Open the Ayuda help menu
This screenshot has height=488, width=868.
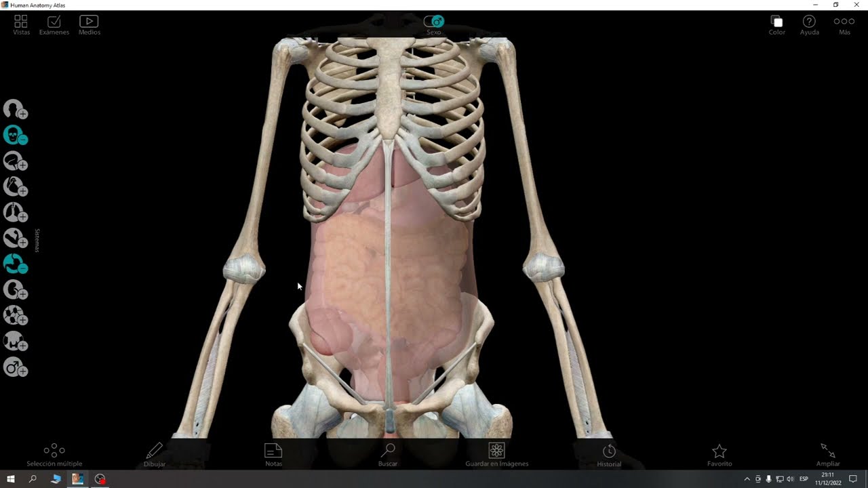[x=809, y=25]
